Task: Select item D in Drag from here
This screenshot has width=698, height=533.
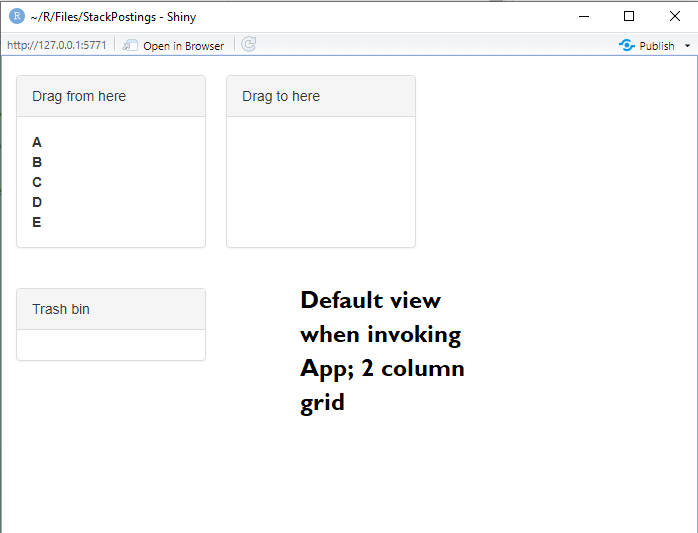Action: [37, 202]
